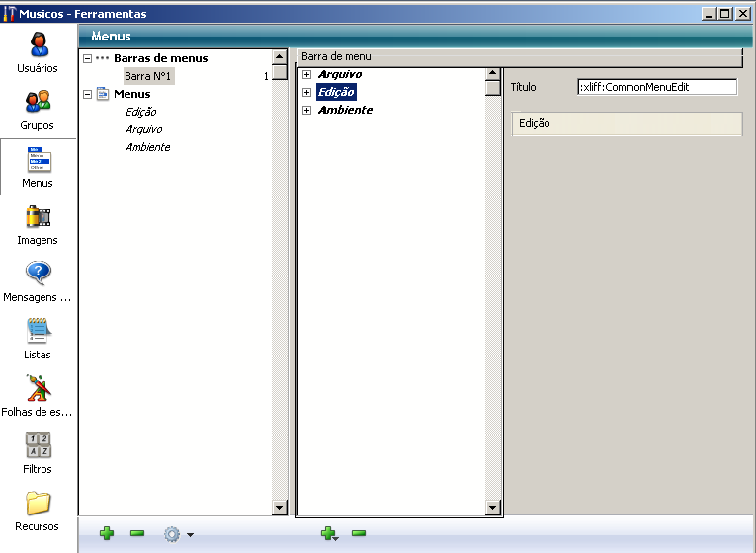
Task: Close the Musicos - Ferramentas window
Action: (743, 14)
